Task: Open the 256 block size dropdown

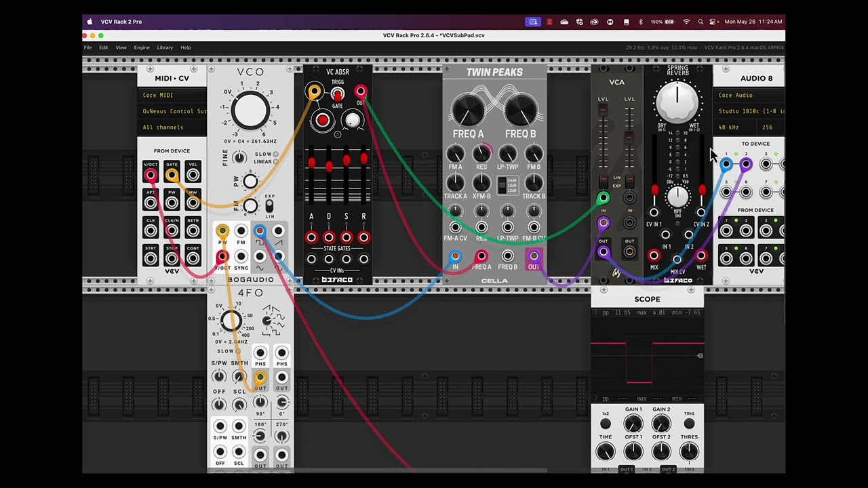Action: [x=772, y=127]
